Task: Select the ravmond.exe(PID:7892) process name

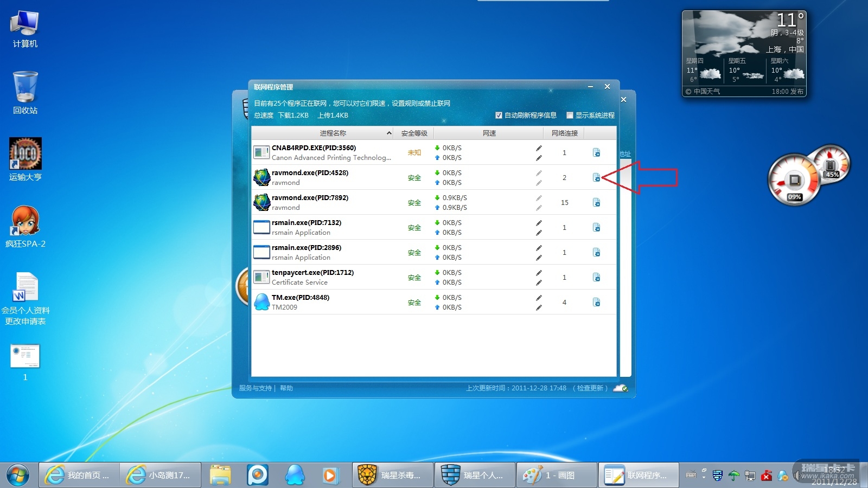Action: coord(310,198)
